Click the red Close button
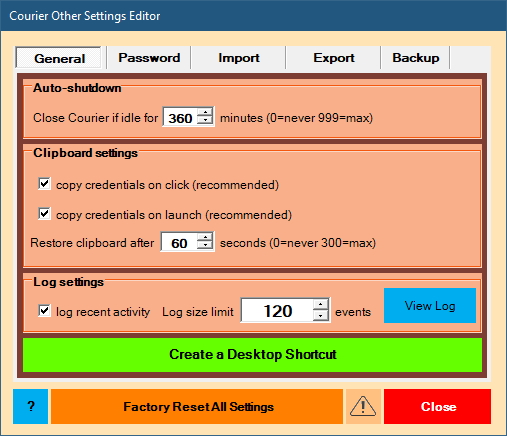The height and width of the screenshot is (436, 507). (437, 406)
